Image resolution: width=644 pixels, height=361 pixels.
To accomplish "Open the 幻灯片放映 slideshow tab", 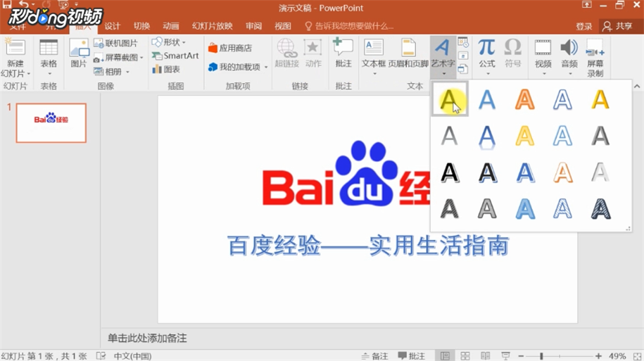I will [213, 26].
